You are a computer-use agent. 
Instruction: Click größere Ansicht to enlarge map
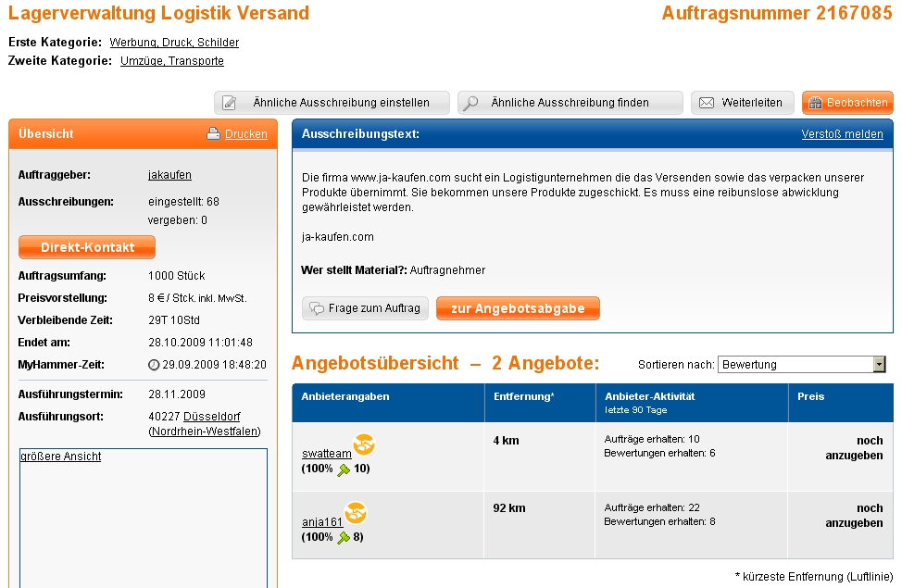61,457
